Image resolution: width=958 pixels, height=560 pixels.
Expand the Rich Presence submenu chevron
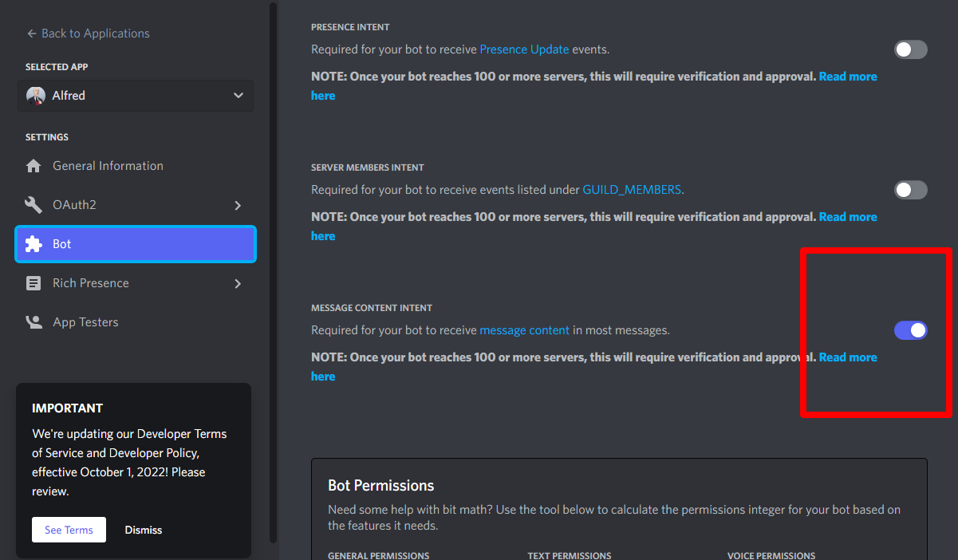(238, 283)
